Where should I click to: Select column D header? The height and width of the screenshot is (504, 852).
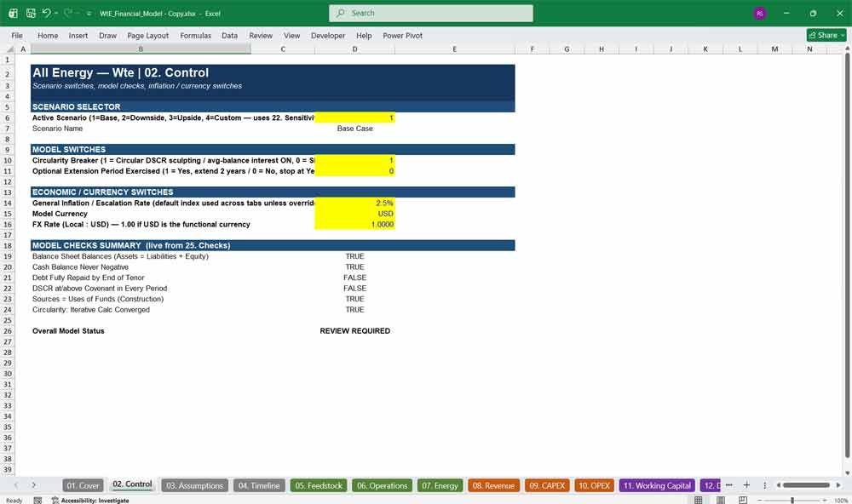tap(354, 49)
